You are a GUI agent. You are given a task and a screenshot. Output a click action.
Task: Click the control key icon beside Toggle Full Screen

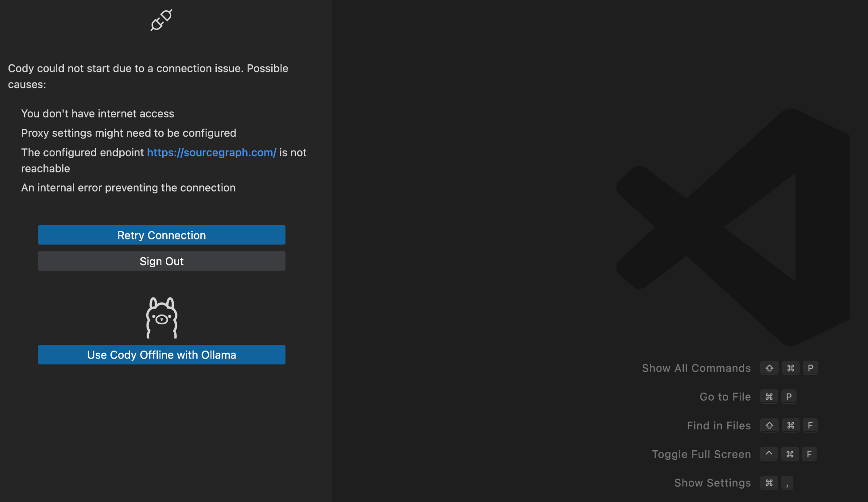[769, 454]
